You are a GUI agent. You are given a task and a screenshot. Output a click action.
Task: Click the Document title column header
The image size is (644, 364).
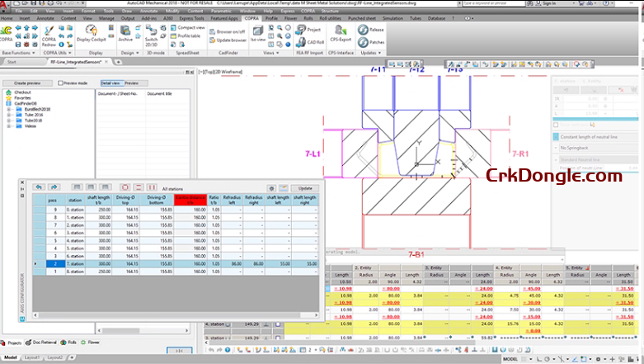(159, 94)
